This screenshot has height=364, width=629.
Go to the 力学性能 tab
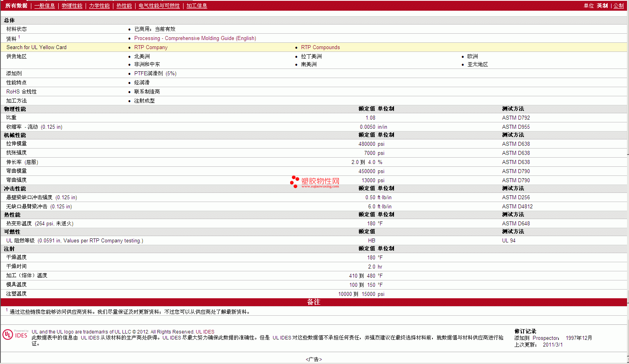click(99, 6)
